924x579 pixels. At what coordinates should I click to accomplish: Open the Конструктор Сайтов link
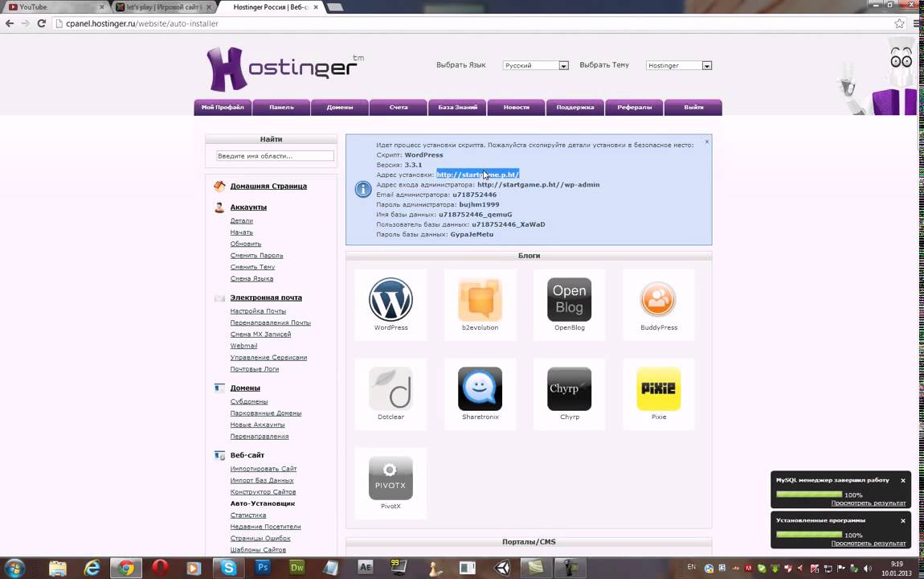pos(263,491)
